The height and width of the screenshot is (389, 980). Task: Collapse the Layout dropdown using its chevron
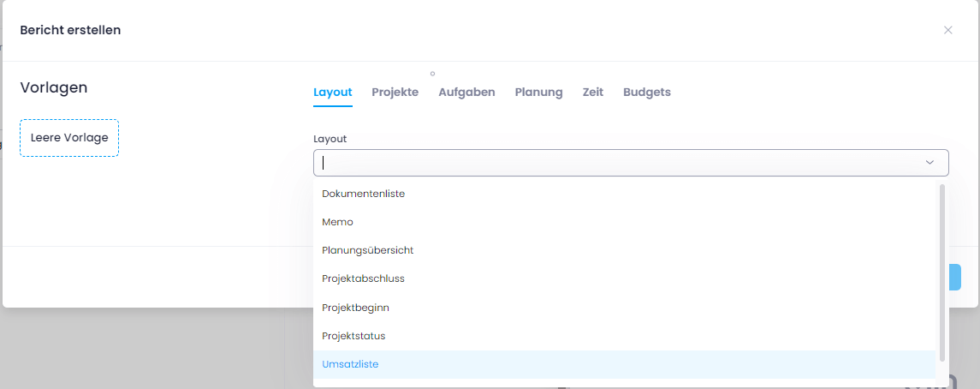[x=930, y=163]
